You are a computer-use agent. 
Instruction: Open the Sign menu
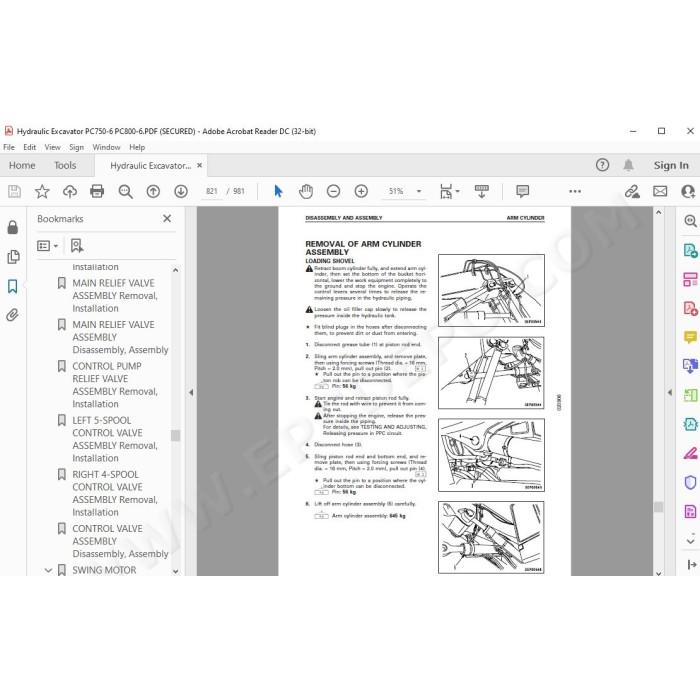[x=76, y=147]
